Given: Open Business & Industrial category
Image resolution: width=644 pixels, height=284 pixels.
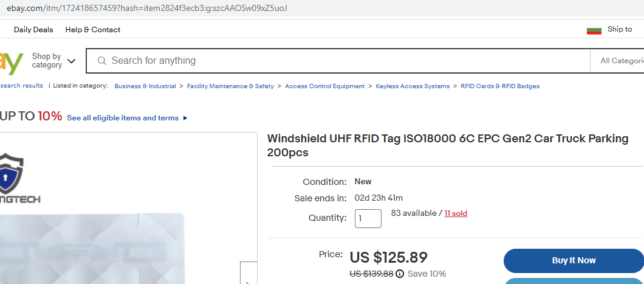Looking at the screenshot, I should (x=145, y=86).
